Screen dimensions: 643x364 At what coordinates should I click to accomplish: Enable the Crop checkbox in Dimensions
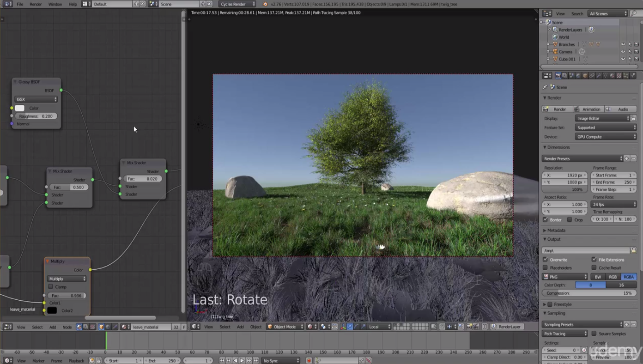click(569, 219)
